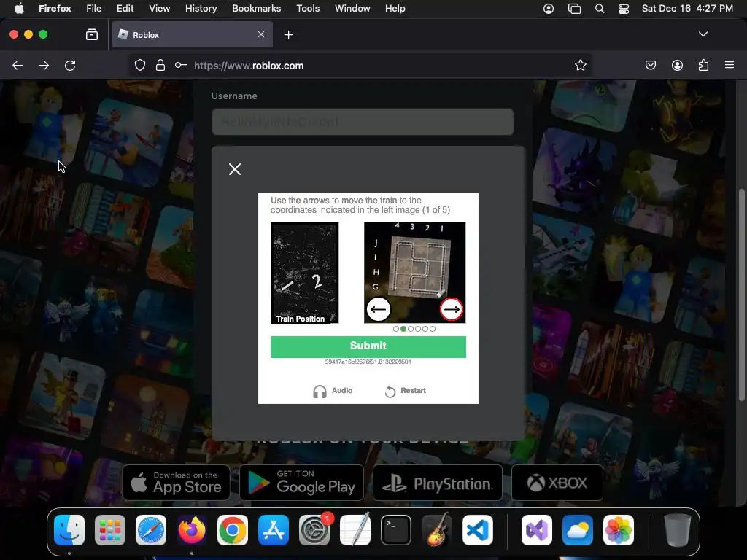Click the page vertical scrollbar

741,295
